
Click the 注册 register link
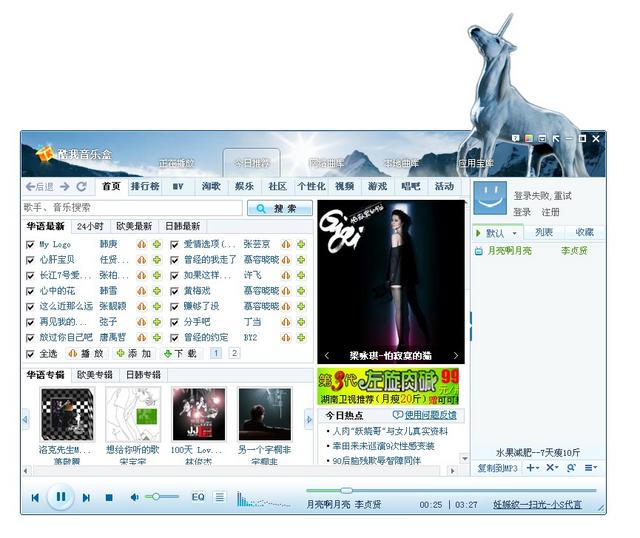(550, 212)
